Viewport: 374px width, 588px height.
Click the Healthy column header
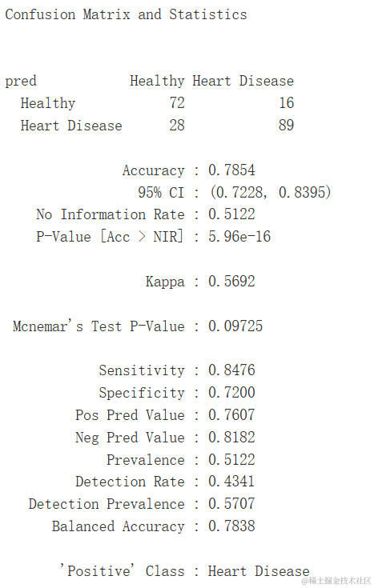tap(157, 81)
